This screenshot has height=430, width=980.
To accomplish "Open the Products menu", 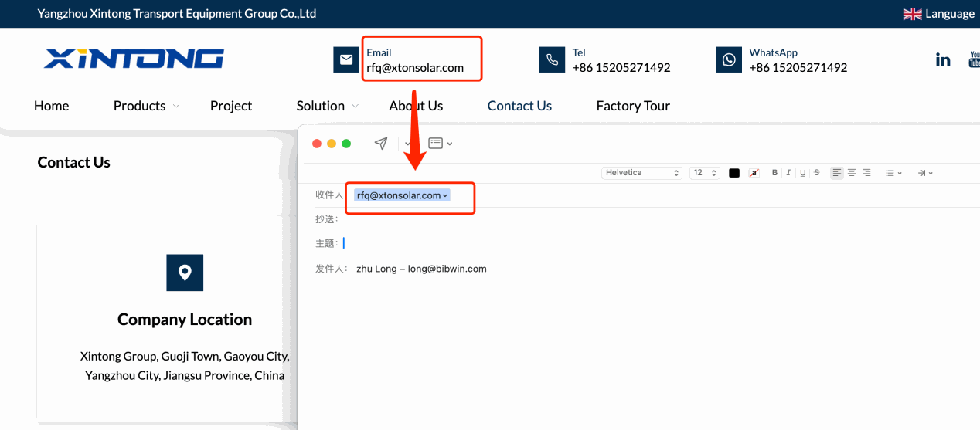I will tap(139, 106).
